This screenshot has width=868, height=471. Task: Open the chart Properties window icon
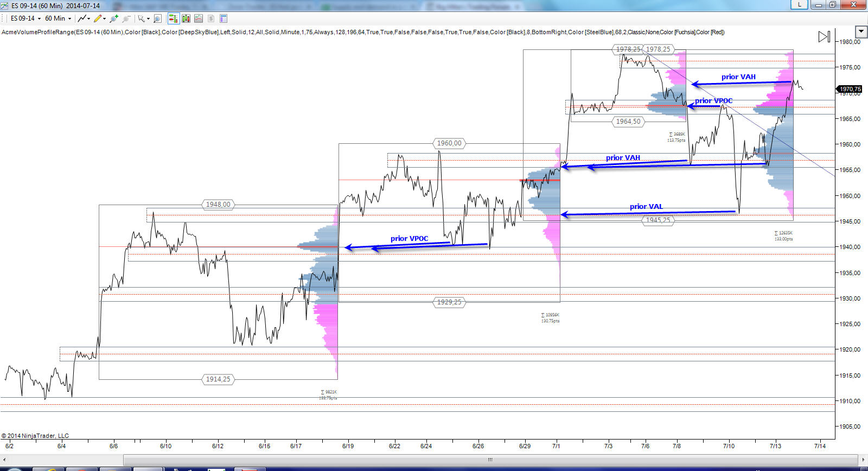[224, 18]
